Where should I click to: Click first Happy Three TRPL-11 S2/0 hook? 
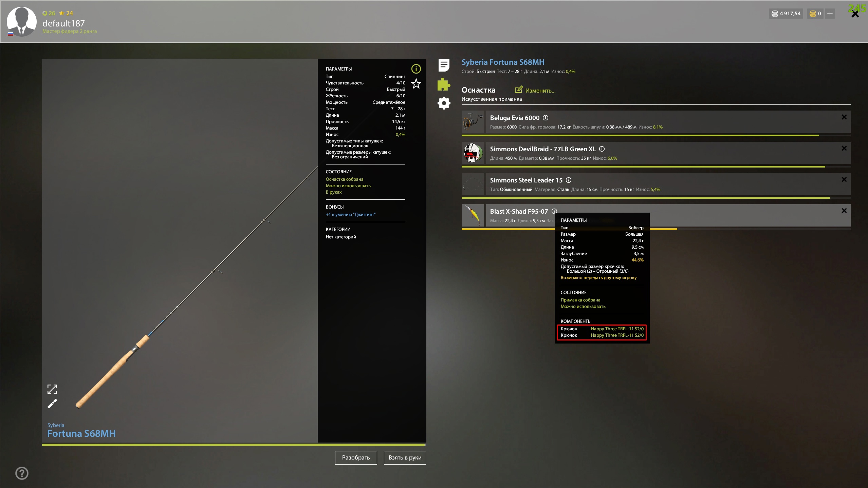coord(617,329)
